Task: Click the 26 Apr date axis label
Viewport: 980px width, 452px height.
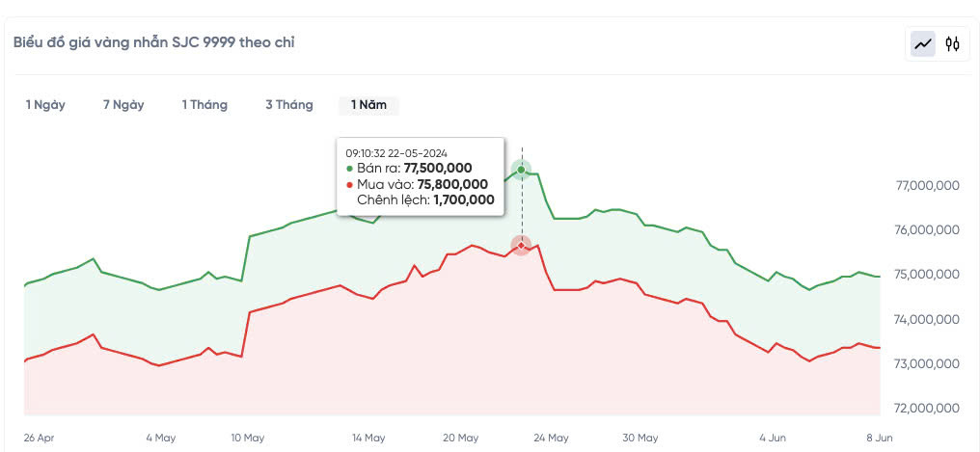Action: 40,438
